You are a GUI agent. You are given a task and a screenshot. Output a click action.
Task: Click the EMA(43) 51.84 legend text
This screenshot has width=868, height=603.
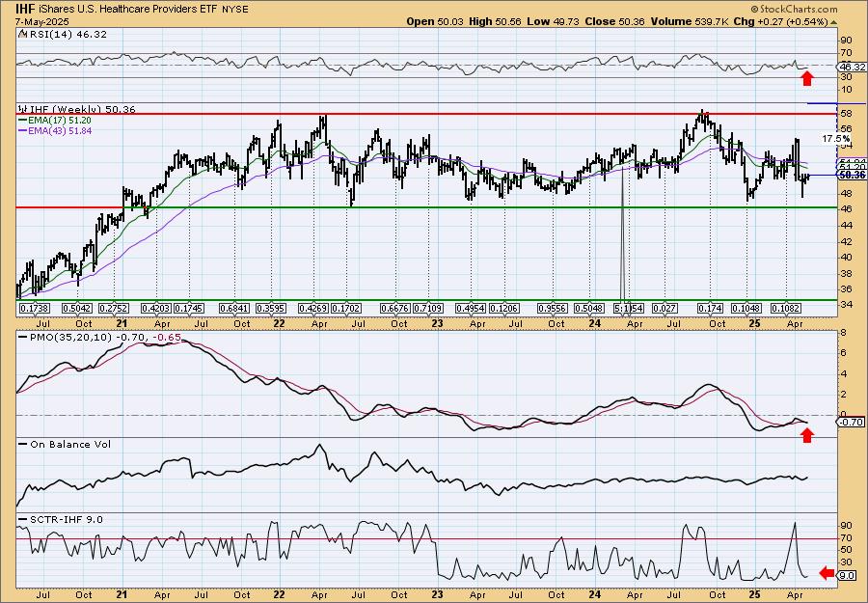(x=59, y=131)
